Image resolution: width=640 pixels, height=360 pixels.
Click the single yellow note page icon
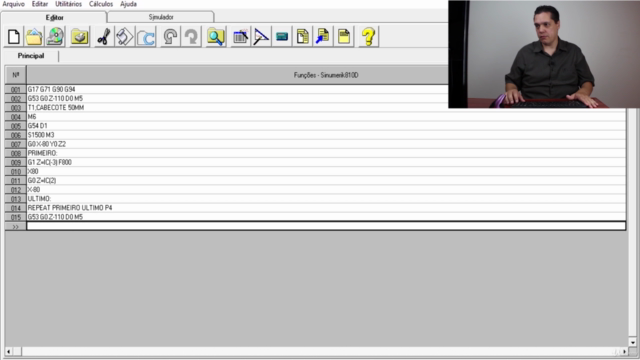[x=344, y=37]
